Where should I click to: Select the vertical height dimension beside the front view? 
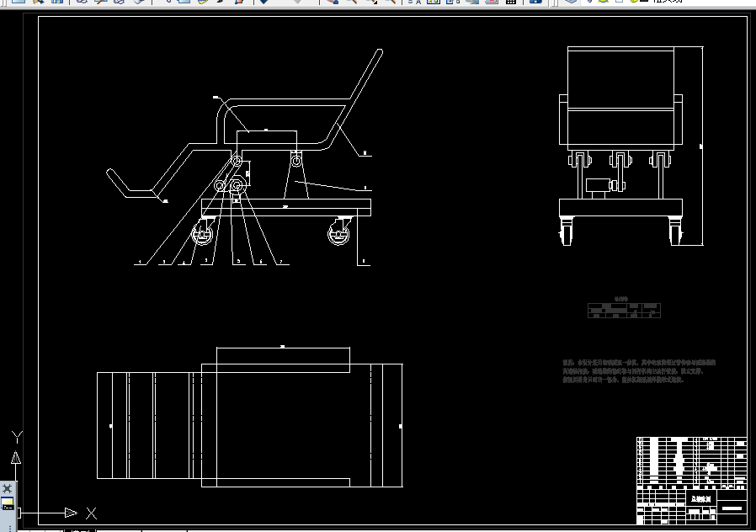tap(702, 146)
